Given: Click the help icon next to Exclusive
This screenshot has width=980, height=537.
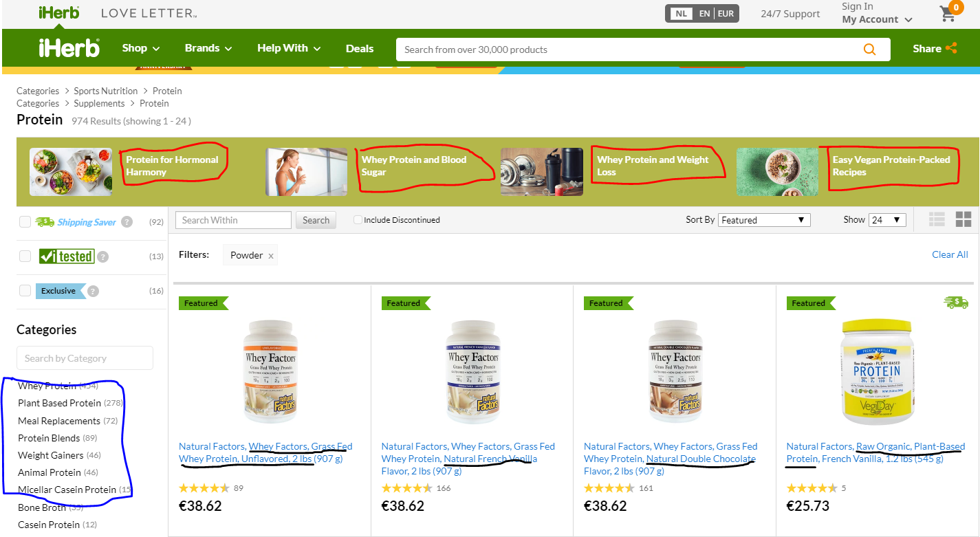Looking at the screenshot, I should tap(94, 291).
